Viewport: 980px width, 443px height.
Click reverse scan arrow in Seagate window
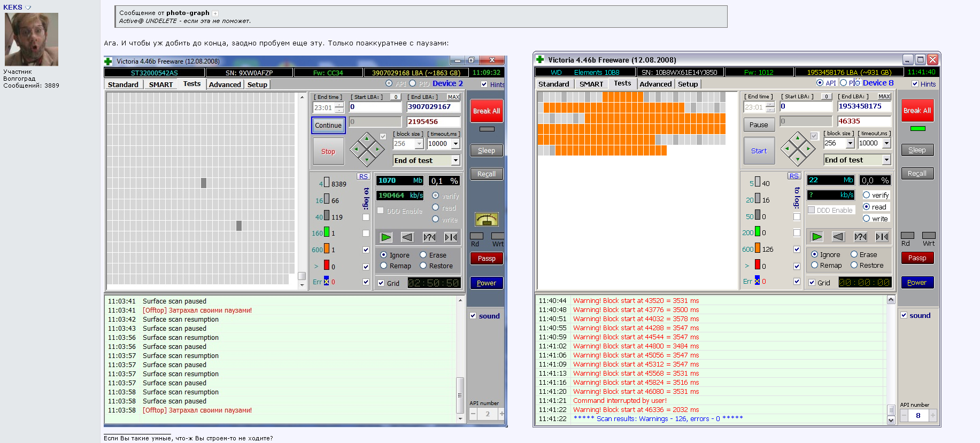click(x=407, y=237)
